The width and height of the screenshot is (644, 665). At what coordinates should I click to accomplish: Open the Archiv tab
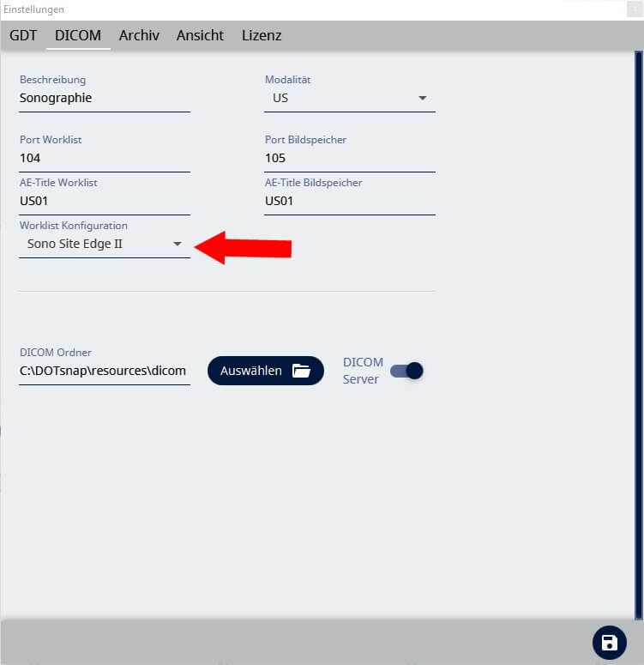(139, 35)
